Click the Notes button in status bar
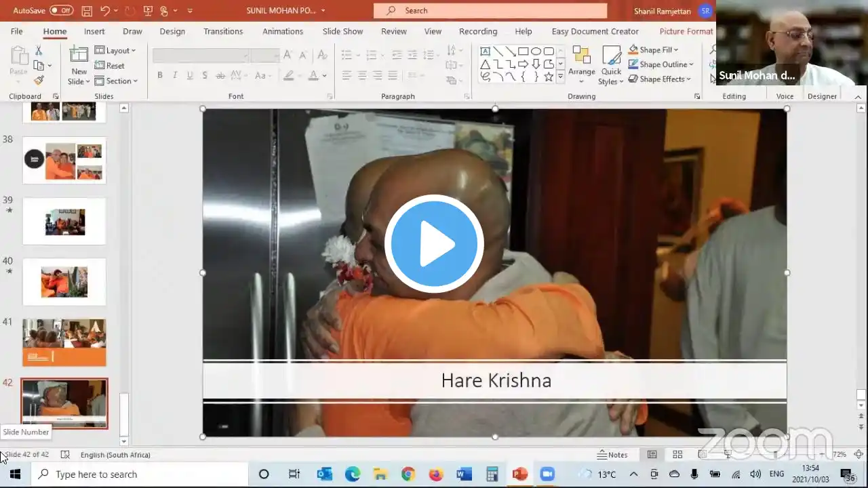868x488 pixels. [x=612, y=455]
